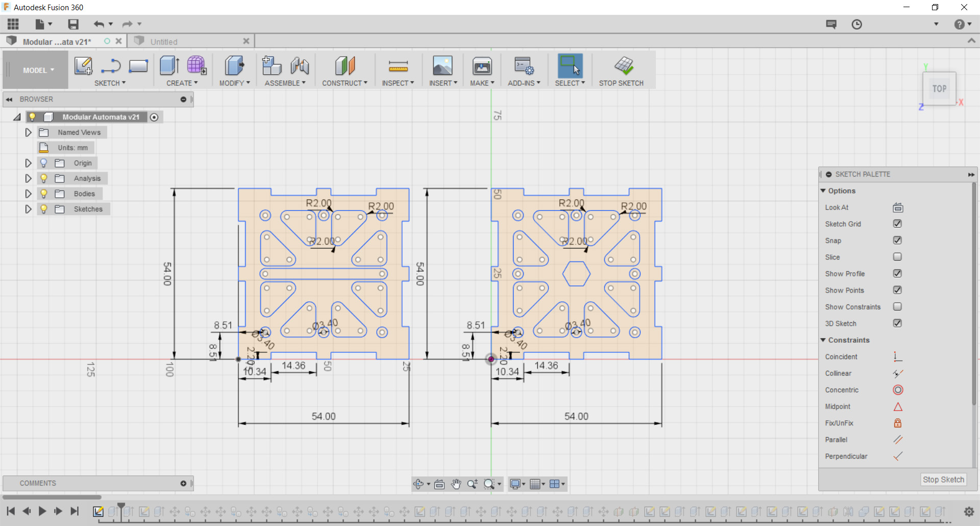Click the Undo arrow
This screenshot has width=980, height=526.
[99, 24]
